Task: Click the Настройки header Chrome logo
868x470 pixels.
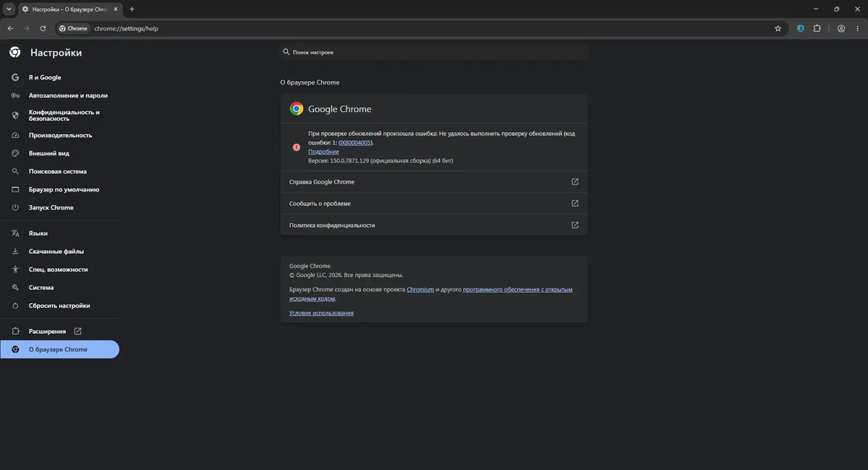Action: (x=15, y=52)
